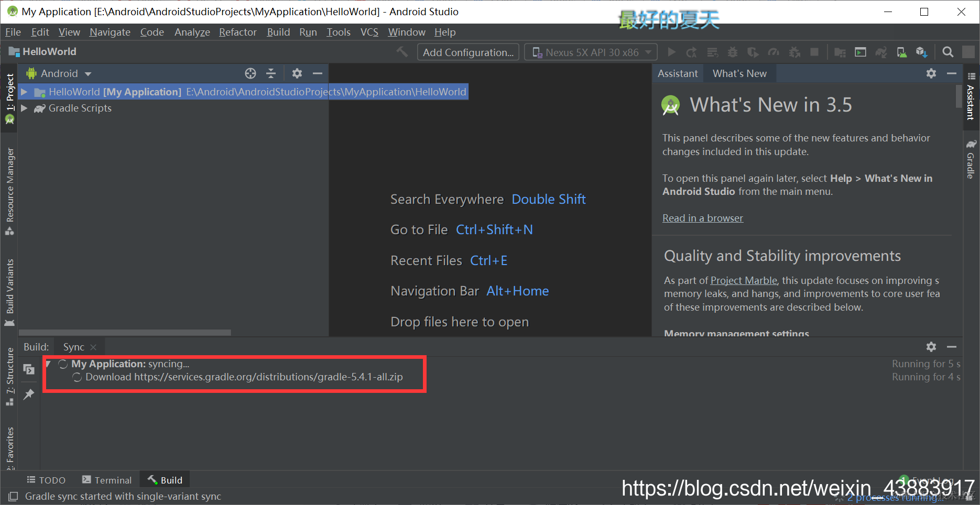Viewport: 980px width, 505px height.
Task: Click the Toggle view icon in Build panel
Action: 29,369
